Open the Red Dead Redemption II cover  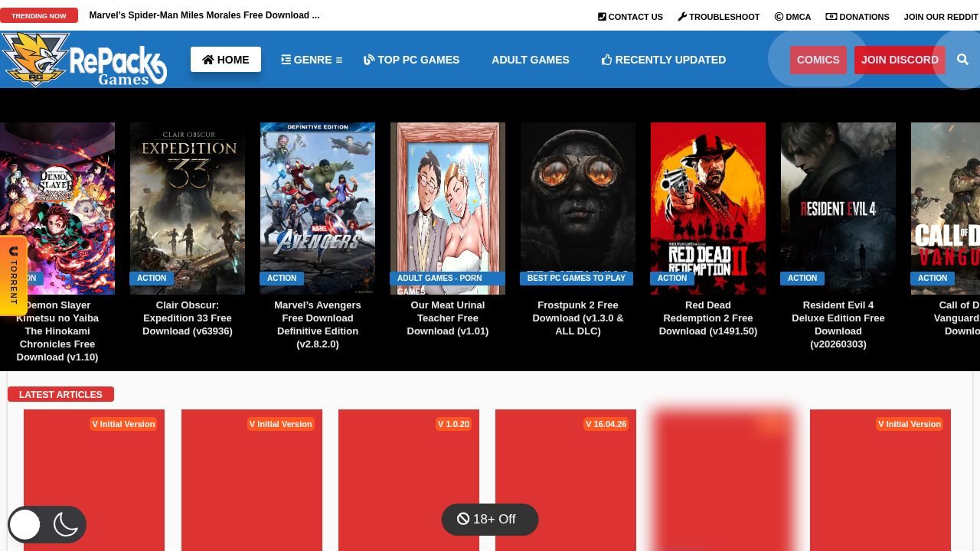pyautogui.click(x=708, y=208)
